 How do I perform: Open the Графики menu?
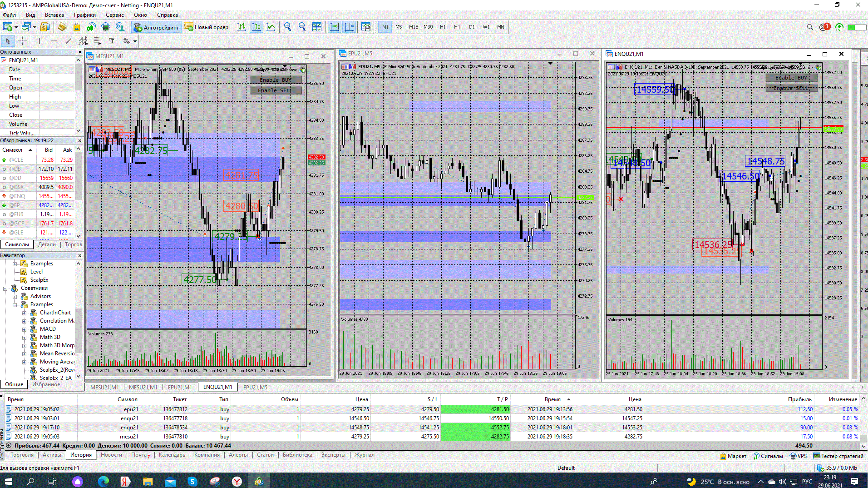click(x=84, y=15)
